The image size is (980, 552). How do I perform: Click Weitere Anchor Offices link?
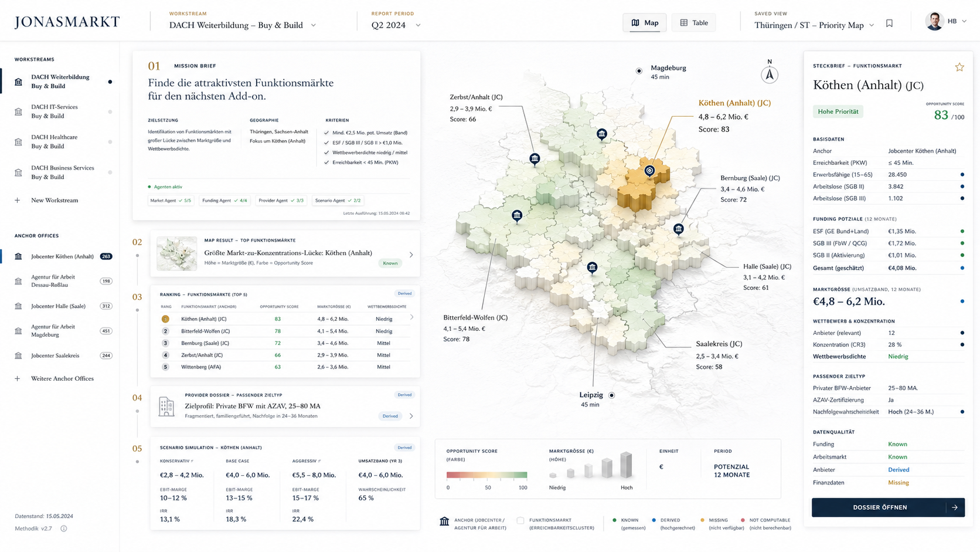[x=62, y=378]
